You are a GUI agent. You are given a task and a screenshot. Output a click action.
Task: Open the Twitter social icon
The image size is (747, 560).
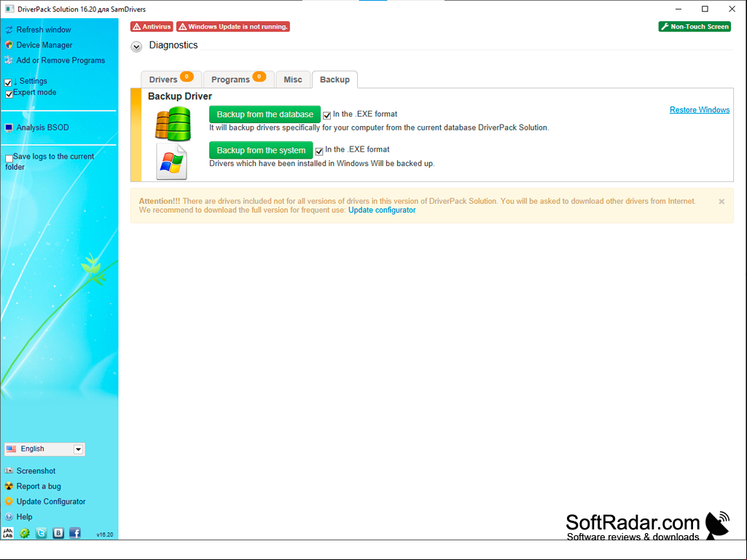coord(42,533)
